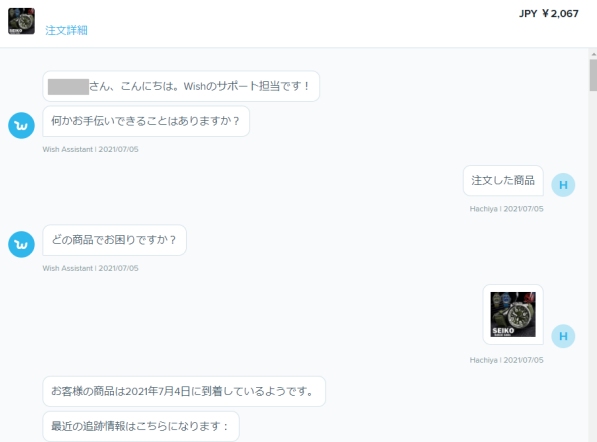Open the Seiko watch image in chat
This screenshot has width=597, height=442.
coord(513,314)
